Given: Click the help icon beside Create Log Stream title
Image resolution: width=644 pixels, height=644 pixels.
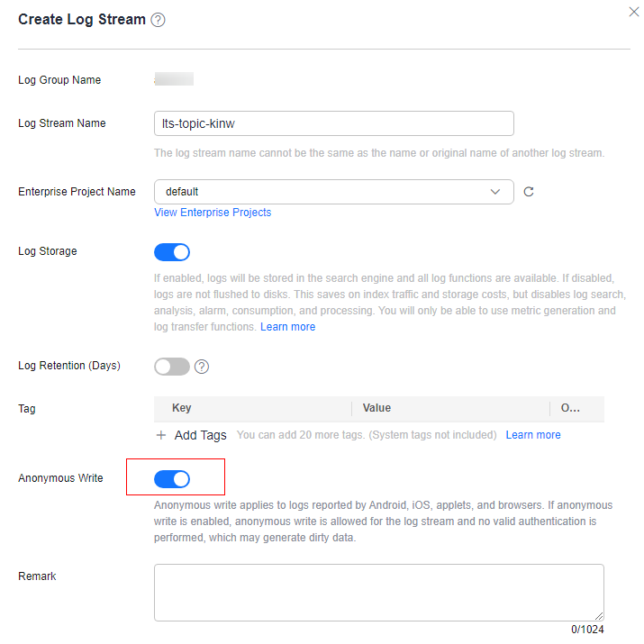Looking at the screenshot, I should (158, 20).
